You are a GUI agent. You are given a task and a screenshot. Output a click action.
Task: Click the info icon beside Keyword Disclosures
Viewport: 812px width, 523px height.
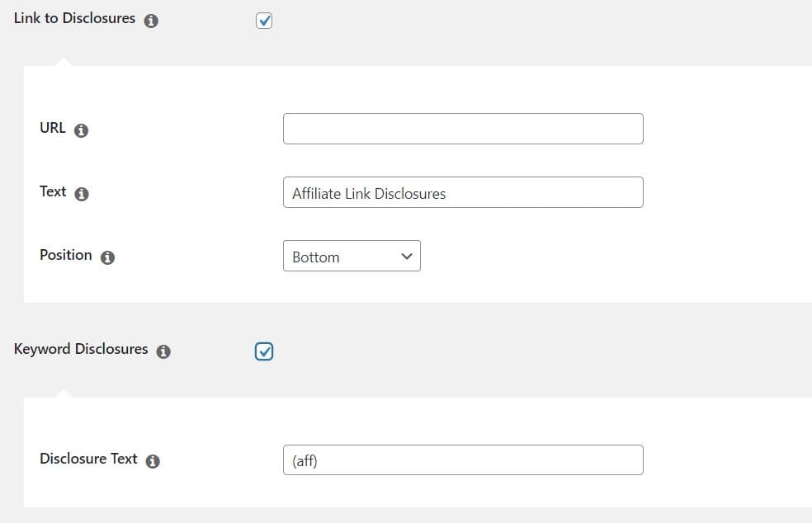point(163,351)
